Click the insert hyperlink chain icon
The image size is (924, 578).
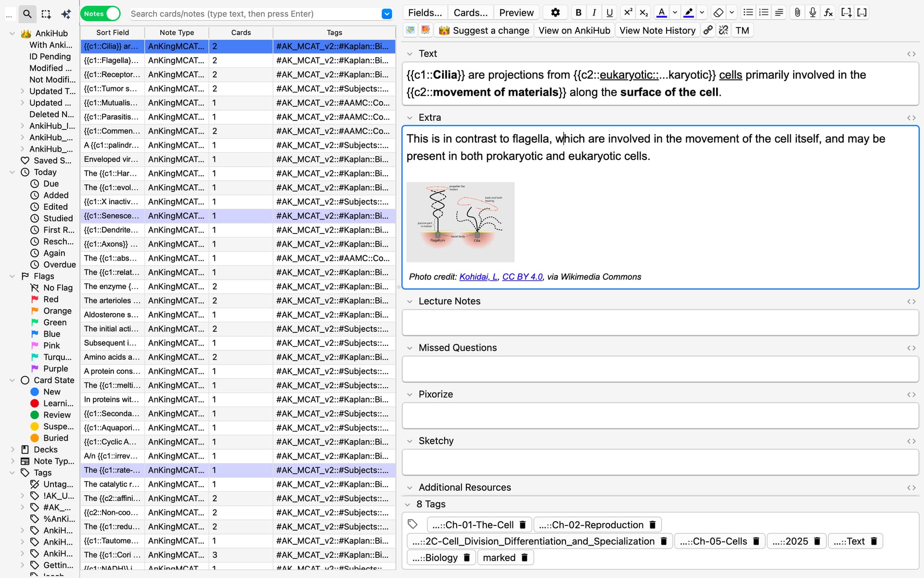coord(707,30)
